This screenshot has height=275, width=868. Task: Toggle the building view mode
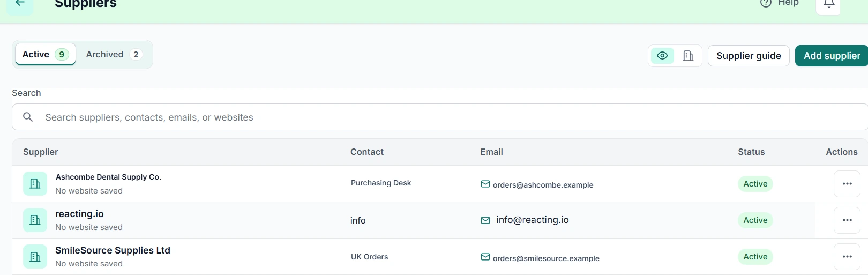click(x=688, y=56)
